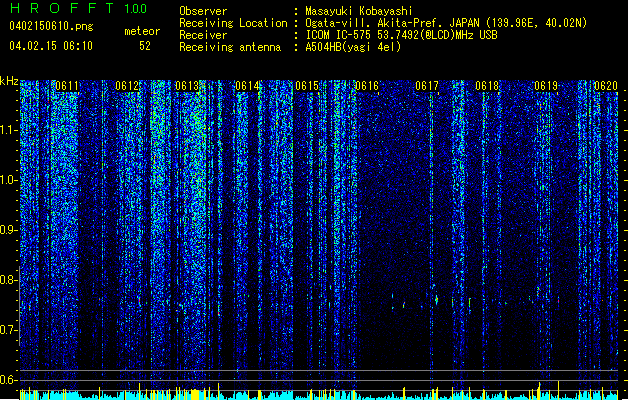
Task: Click the 0.7 kHz axis label
Action: pyautogui.click(x=9, y=330)
